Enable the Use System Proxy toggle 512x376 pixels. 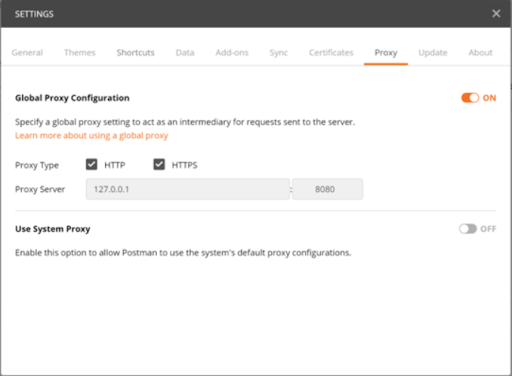tap(468, 229)
